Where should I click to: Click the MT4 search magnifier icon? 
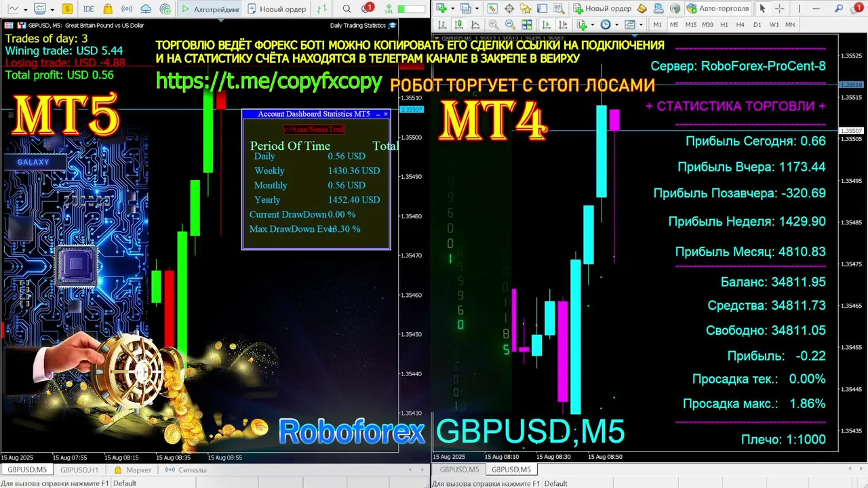point(839,9)
